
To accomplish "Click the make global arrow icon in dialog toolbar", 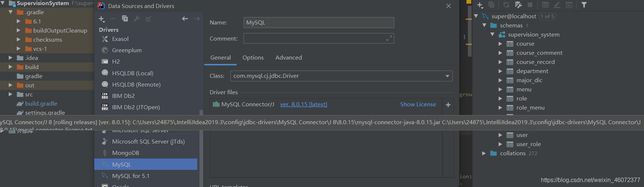I will 149,19.
